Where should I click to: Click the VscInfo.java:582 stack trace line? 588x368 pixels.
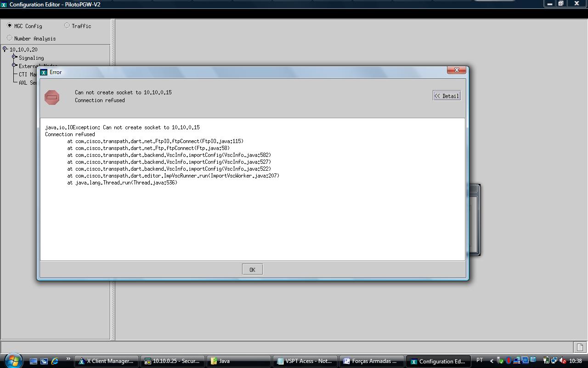point(169,155)
